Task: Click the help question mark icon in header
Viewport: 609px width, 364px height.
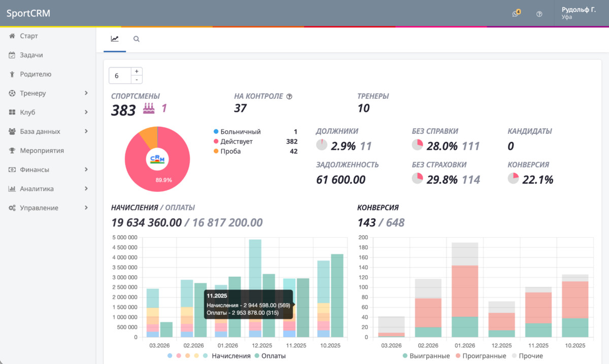Action: [x=539, y=14]
